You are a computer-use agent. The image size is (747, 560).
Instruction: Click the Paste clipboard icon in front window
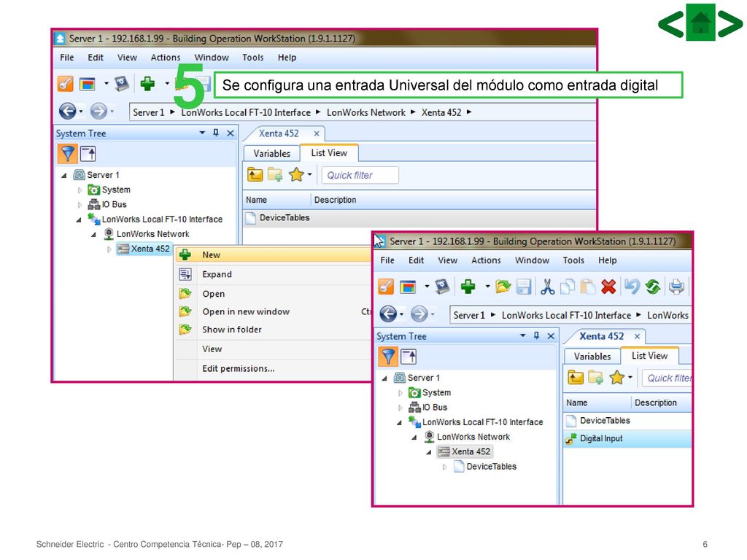(x=587, y=287)
